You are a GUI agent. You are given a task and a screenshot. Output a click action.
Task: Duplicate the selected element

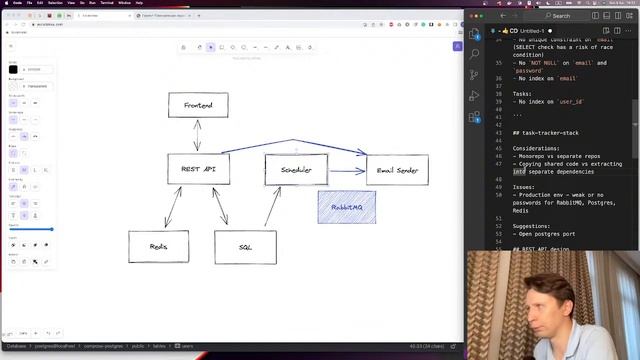pos(13,262)
